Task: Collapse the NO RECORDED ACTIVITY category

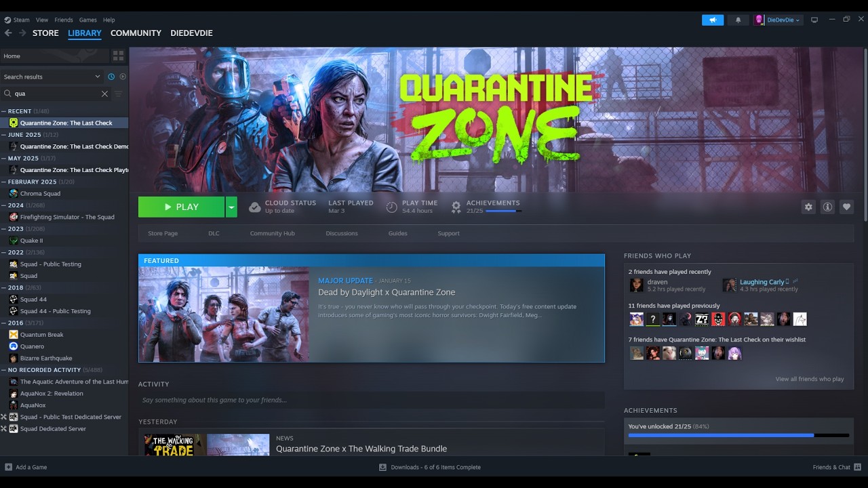Action: pos(4,370)
